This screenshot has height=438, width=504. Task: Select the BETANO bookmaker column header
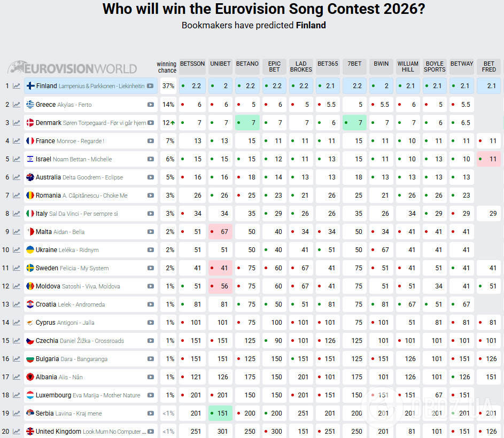(x=247, y=67)
